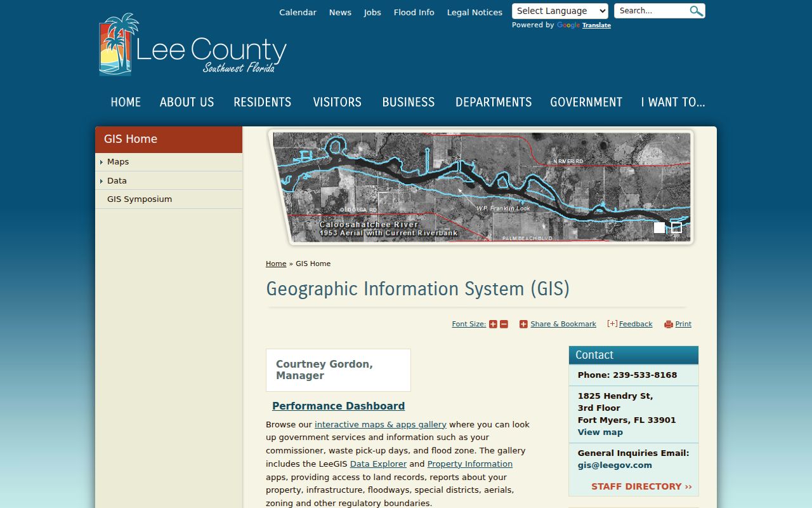
Task: Open the interactive maps & apps gallery link
Action: (x=381, y=425)
